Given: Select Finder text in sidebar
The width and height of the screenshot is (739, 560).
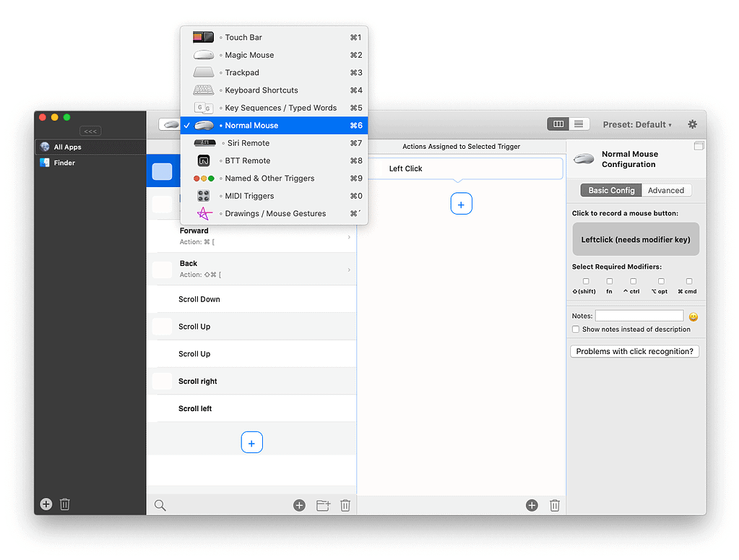Looking at the screenshot, I should tap(64, 163).
